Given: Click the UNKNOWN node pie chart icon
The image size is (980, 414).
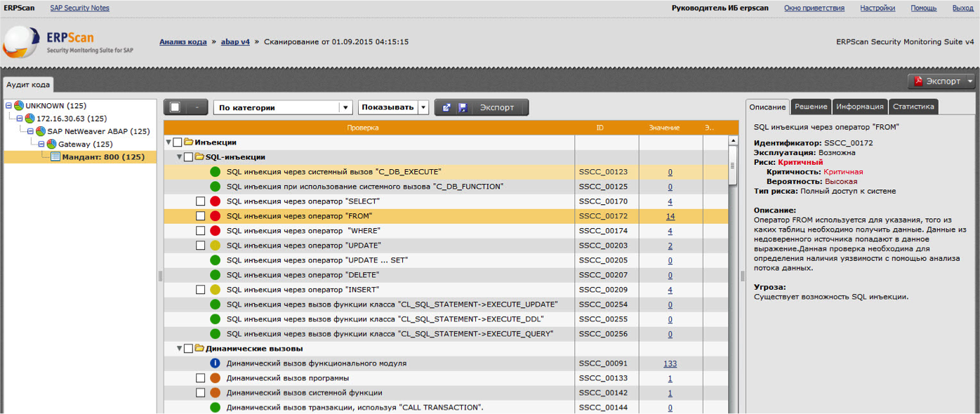Looking at the screenshot, I should (19, 105).
